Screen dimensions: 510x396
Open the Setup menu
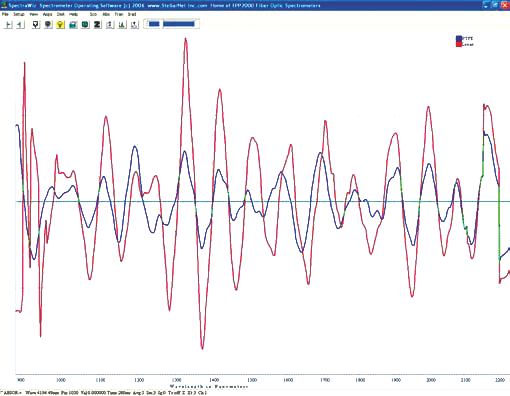click(x=19, y=14)
